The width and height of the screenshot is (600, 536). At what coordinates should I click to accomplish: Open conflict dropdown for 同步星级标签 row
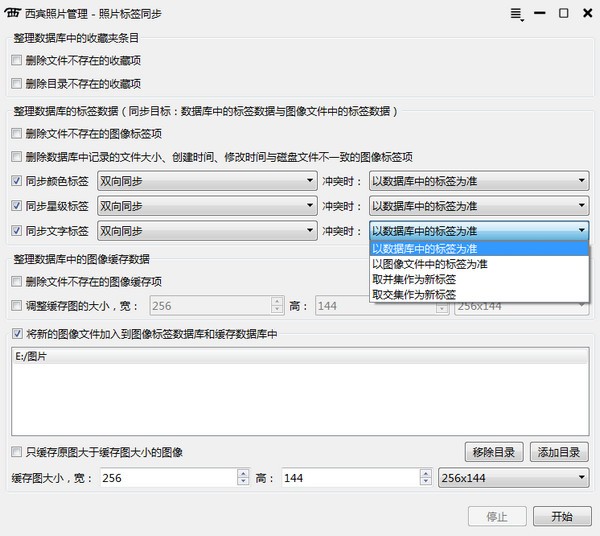tap(478, 206)
